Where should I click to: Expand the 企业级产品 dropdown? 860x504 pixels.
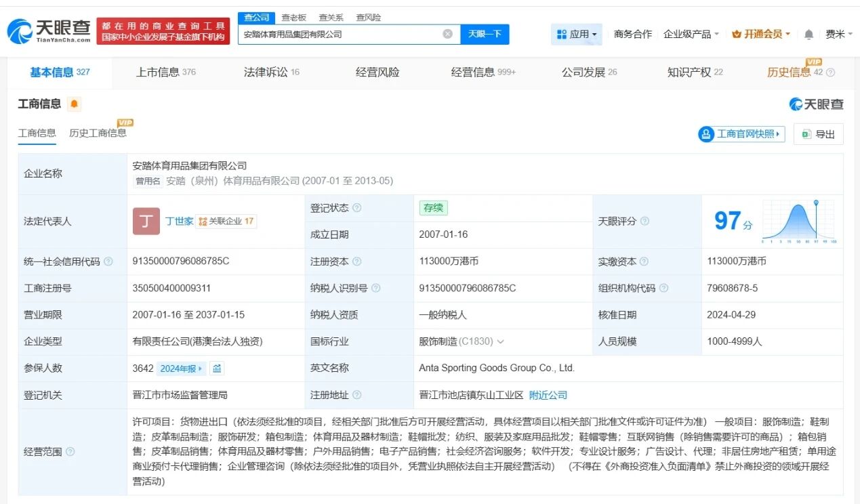[x=691, y=34]
